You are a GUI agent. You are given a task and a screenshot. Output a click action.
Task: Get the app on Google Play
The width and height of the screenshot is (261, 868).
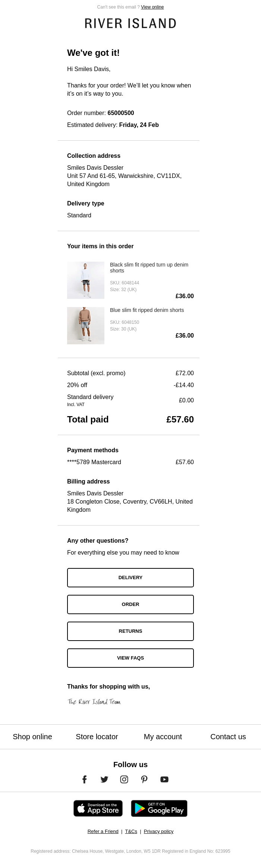click(159, 808)
